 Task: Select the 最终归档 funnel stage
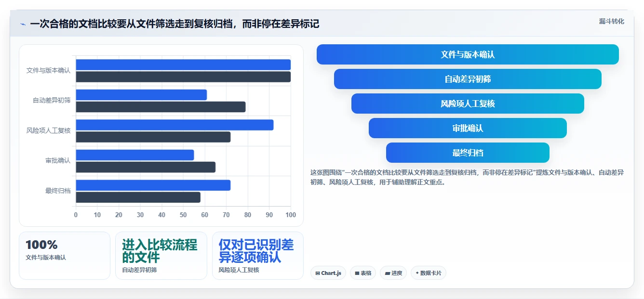(x=468, y=153)
